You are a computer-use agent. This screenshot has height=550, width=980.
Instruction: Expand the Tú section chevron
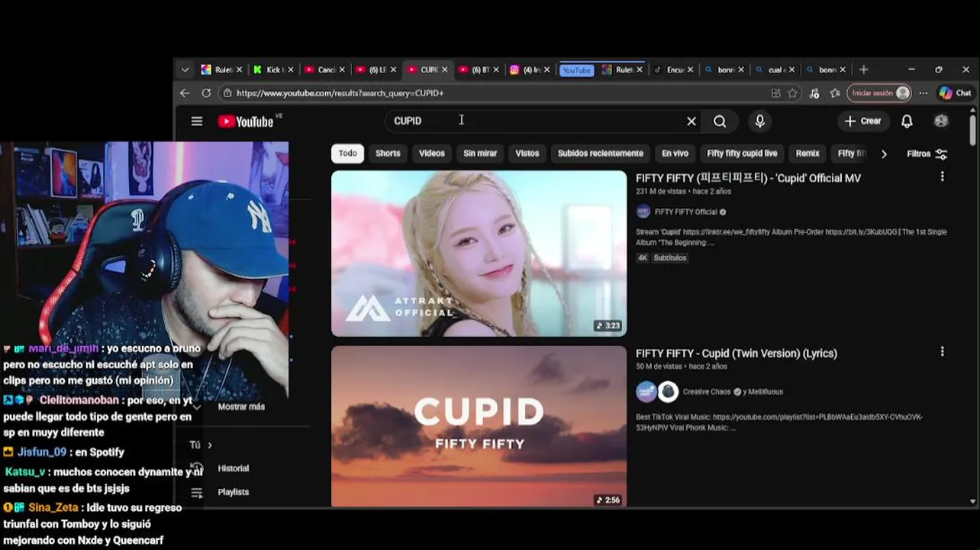(x=210, y=445)
